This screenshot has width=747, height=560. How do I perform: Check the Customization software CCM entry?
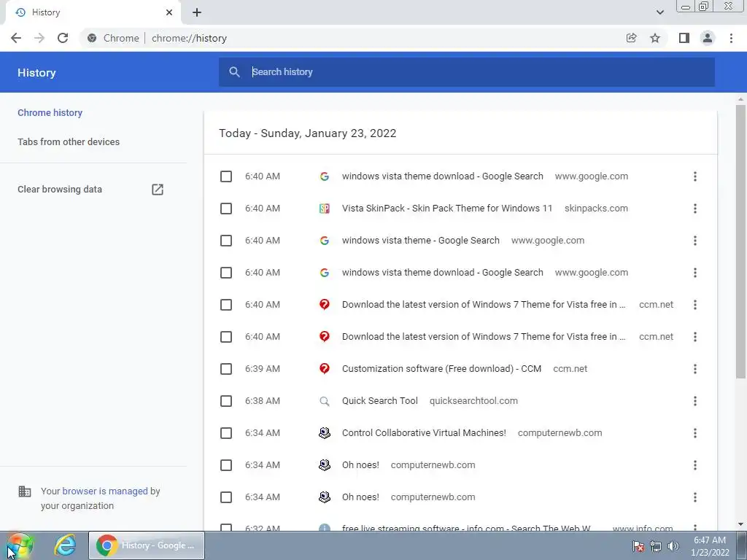point(226,369)
